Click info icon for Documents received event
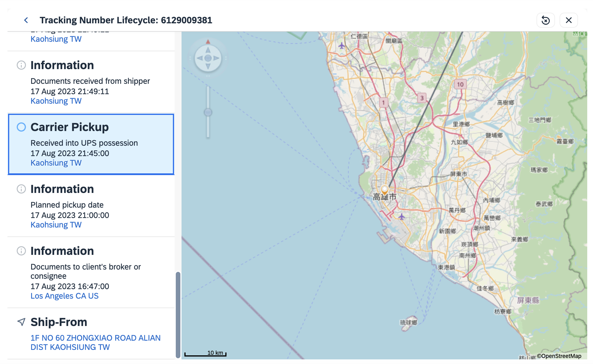Viewport: 593px width, 364px height. click(x=21, y=65)
